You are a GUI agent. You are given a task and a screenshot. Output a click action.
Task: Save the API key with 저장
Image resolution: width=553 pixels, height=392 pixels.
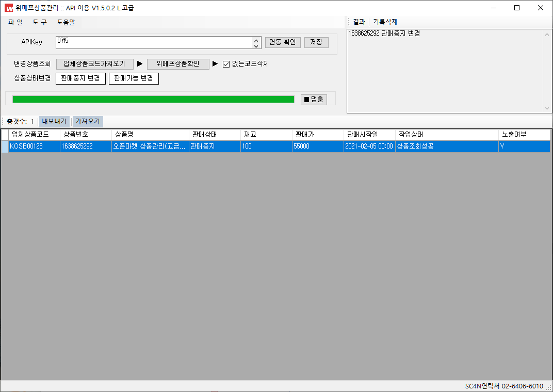click(316, 42)
